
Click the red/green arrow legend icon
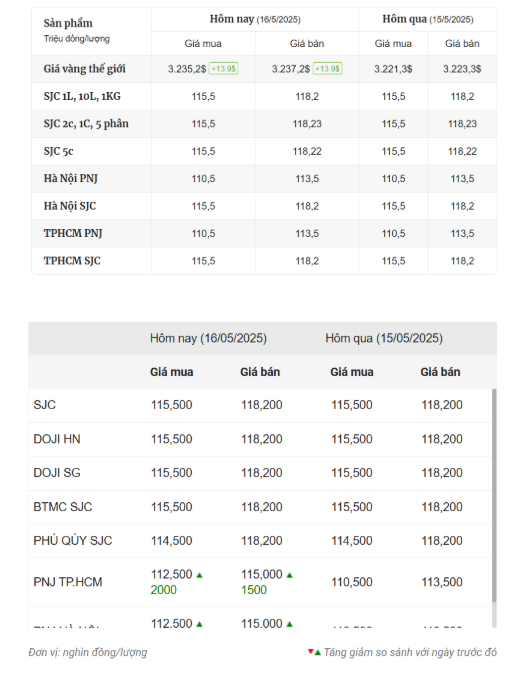point(314,652)
